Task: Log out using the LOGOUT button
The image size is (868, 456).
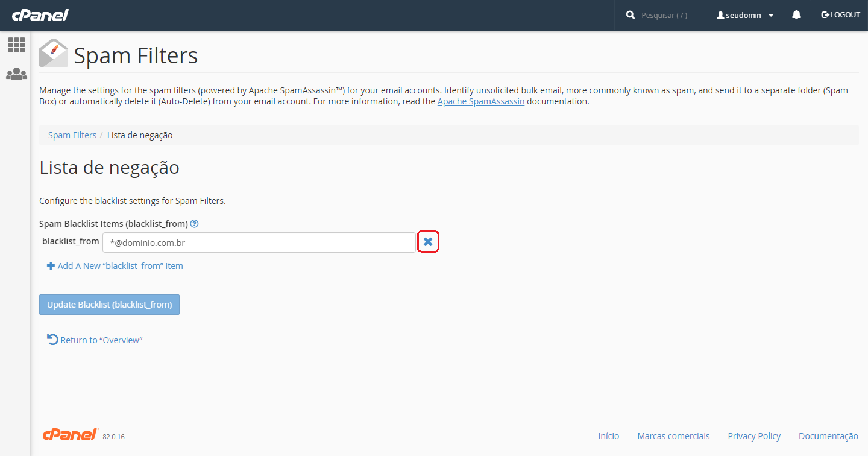Action: (x=840, y=15)
